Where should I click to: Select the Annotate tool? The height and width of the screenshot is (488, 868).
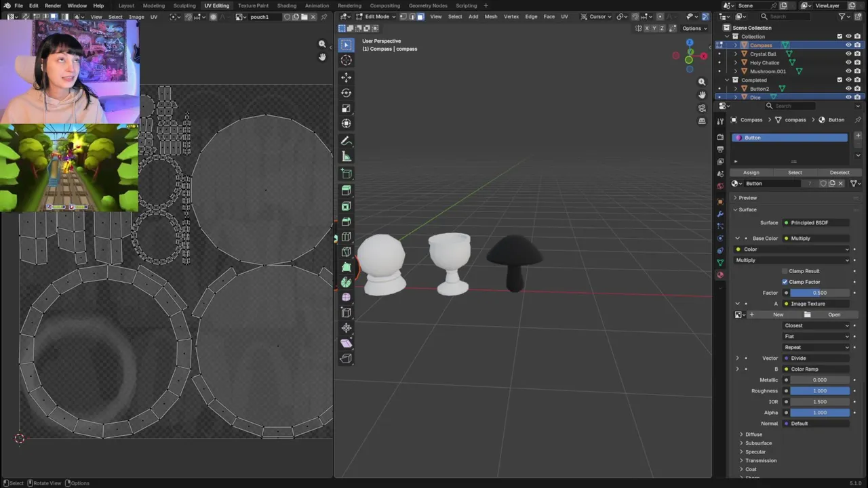pyautogui.click(x=346, y=141)
